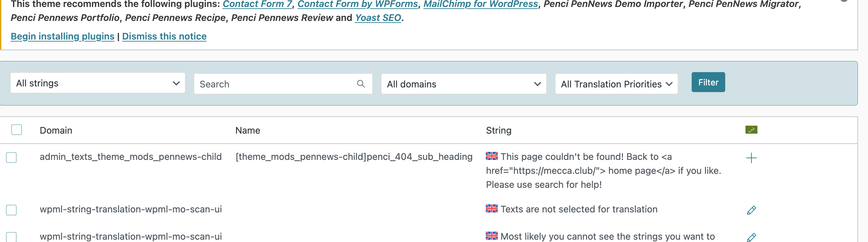Click pencil icon for 'Most likely you cannot' string
The image size is (868, 242).
pos(751,237)
